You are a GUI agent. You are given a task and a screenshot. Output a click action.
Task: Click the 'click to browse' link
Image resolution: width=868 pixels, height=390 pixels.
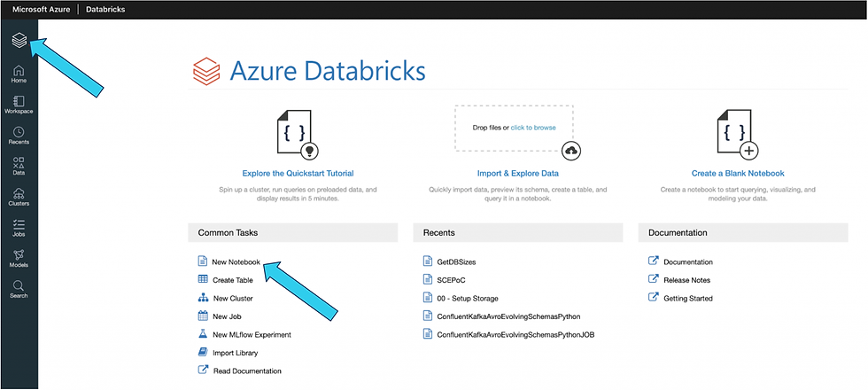pos(533,128)
